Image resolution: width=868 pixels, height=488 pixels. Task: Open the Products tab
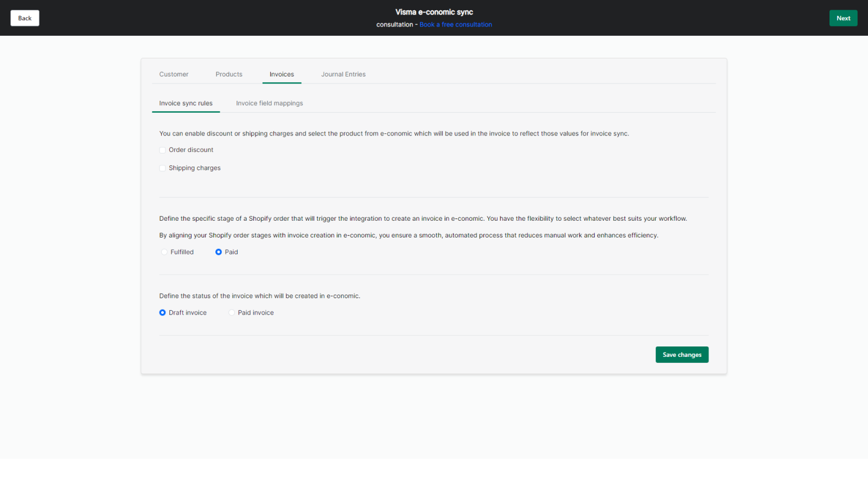(x=228, y=74)
